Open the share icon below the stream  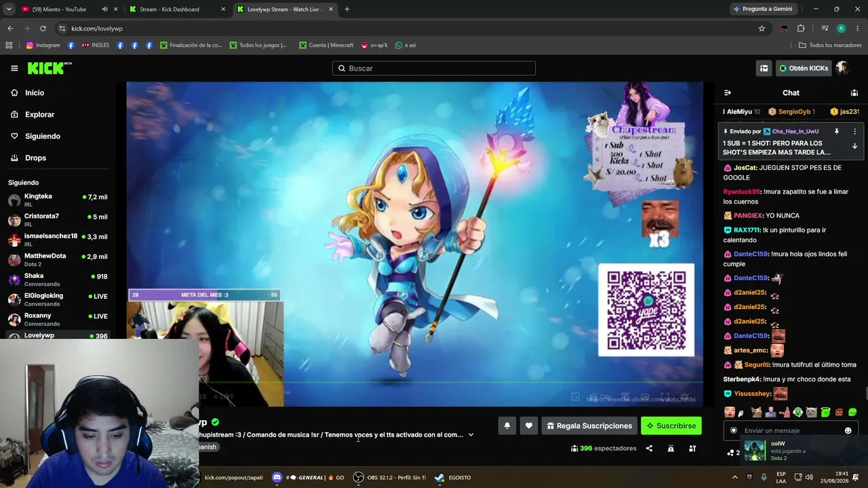coord(649,448)
